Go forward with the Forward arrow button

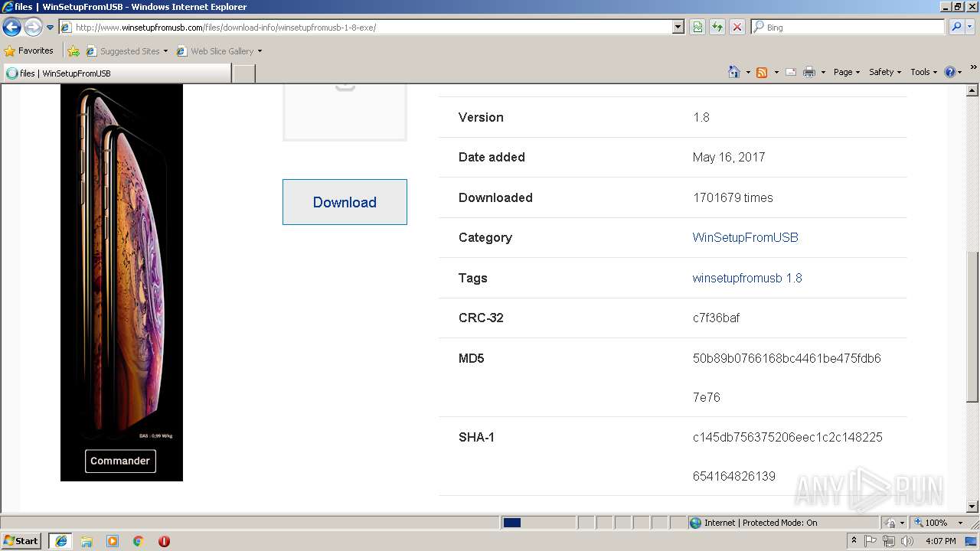tap(33, 28)
